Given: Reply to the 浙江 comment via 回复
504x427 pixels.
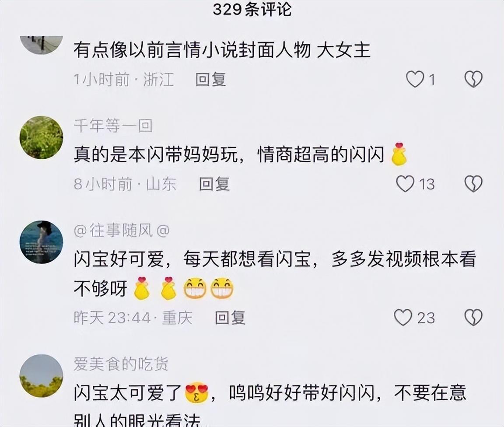Looking at the screenshot, I should pyautogui.click(x=211, y=80).
